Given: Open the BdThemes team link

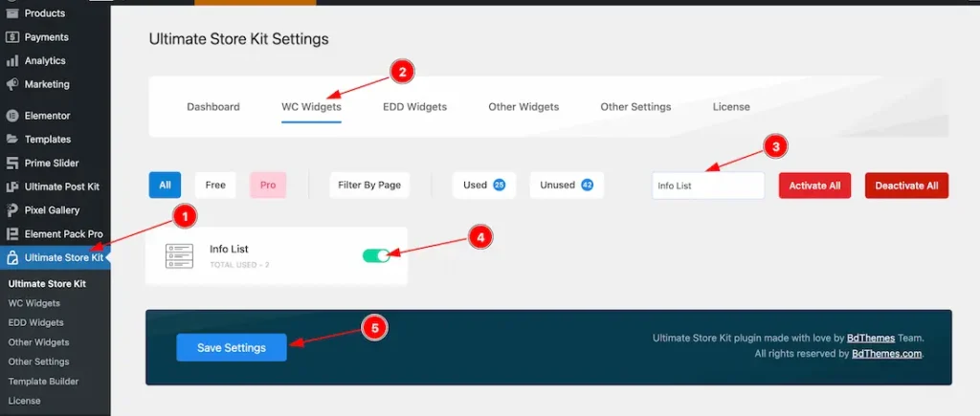Looking at the screenshot, I should point(871,338).
